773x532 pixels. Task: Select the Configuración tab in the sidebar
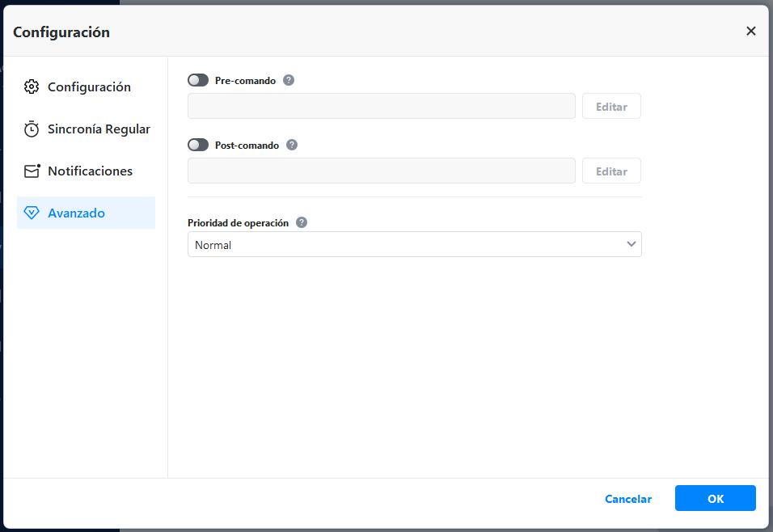click(x=89, y=87)
